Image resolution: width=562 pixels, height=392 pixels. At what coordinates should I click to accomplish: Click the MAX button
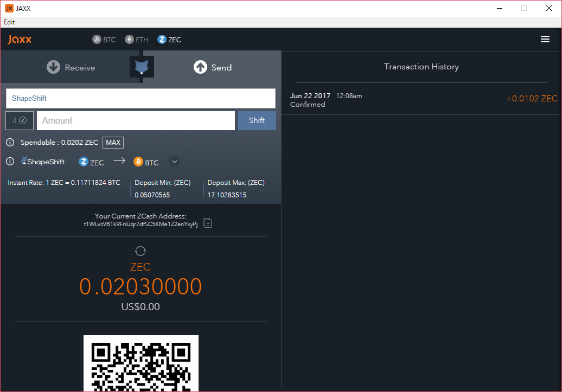(x=113, y=142)
